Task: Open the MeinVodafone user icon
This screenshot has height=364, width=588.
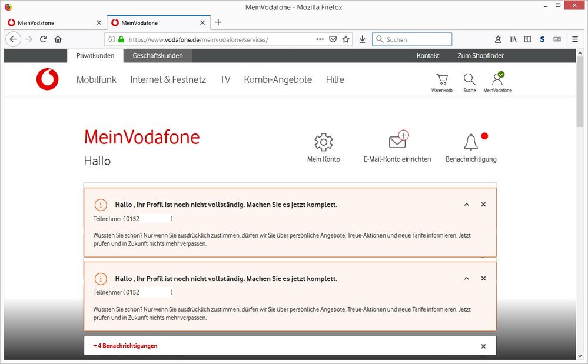Action: pos(497,82)
